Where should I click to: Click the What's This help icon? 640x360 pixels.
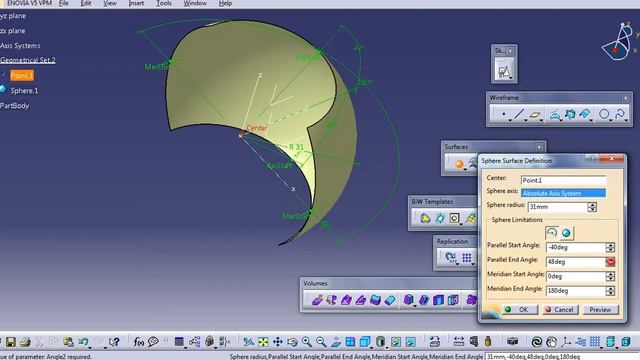click(x=114, y=342)
